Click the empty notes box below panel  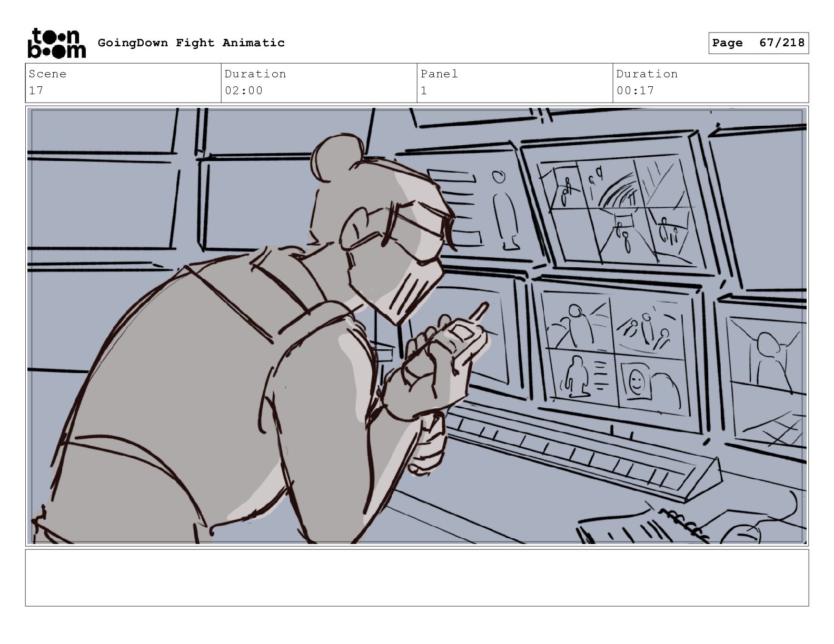tap(417, 578)
